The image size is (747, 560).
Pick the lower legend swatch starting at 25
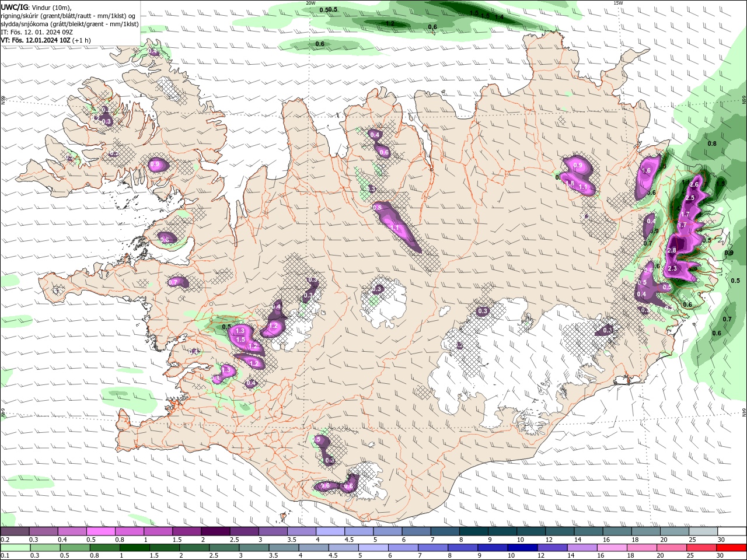pyautogui.click(x=701, y=548)
